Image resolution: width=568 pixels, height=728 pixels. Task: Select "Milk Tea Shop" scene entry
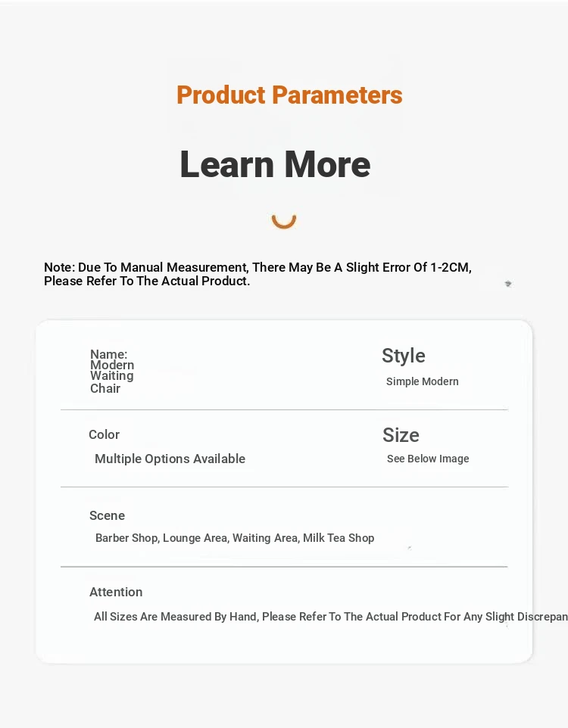339,538
